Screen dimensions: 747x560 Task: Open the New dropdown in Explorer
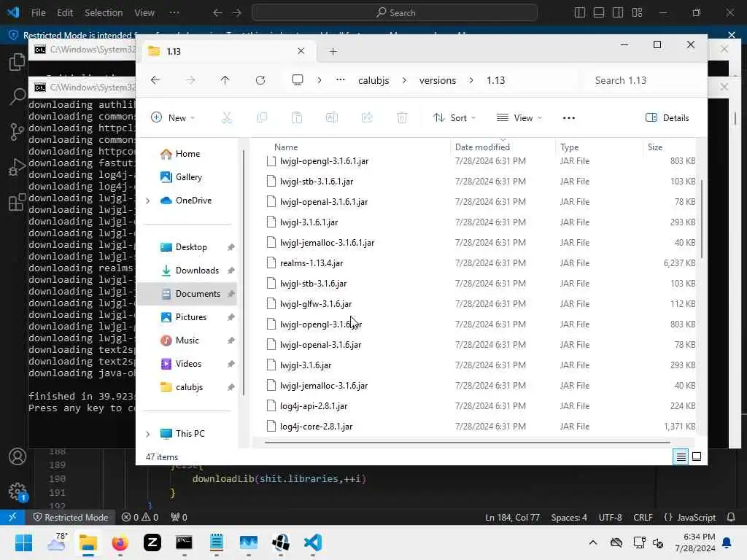(x=172, y=117)
